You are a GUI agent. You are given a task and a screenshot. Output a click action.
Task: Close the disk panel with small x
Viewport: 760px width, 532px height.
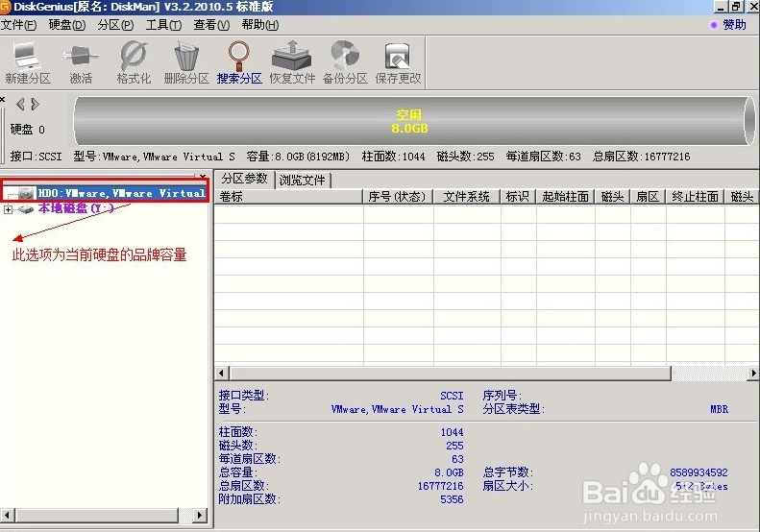[x=3, y=99]
